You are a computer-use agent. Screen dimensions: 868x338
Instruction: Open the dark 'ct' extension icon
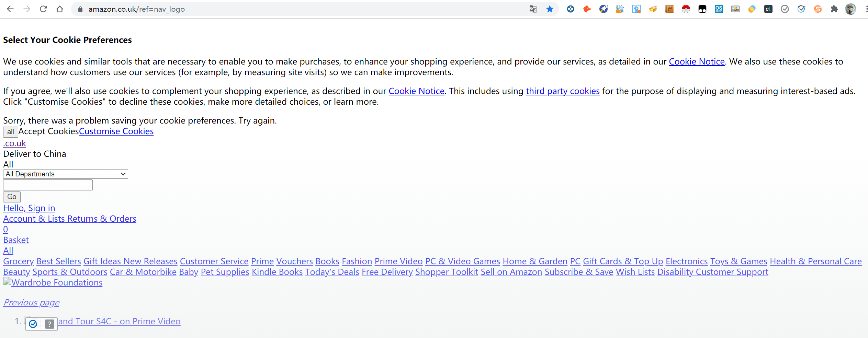[768, 9]
